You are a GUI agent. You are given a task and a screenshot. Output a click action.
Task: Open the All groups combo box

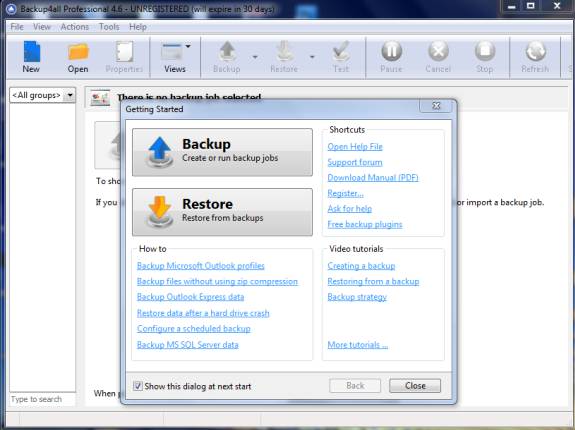[x=43, y=95]
